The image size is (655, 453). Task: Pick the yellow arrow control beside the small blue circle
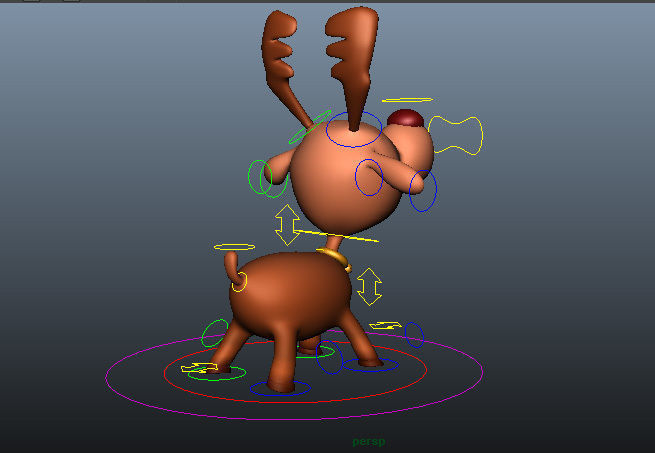point(386,325)
